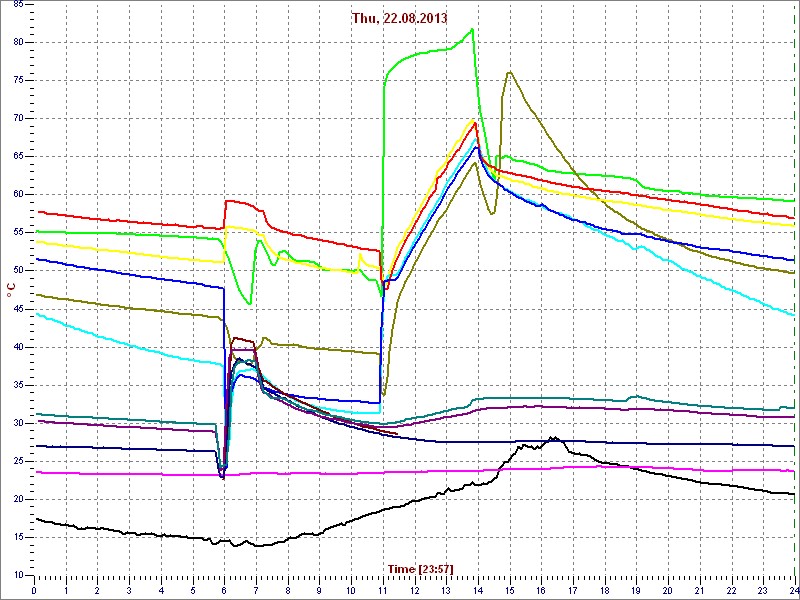Click hour 9 on the time axis
The image size is (800, 600).
tap(319, 590)
